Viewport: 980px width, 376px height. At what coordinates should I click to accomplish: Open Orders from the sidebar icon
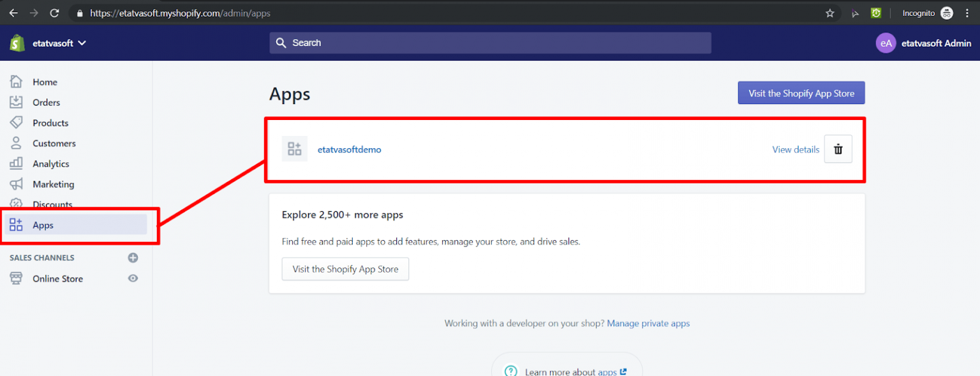click(17, 102)
